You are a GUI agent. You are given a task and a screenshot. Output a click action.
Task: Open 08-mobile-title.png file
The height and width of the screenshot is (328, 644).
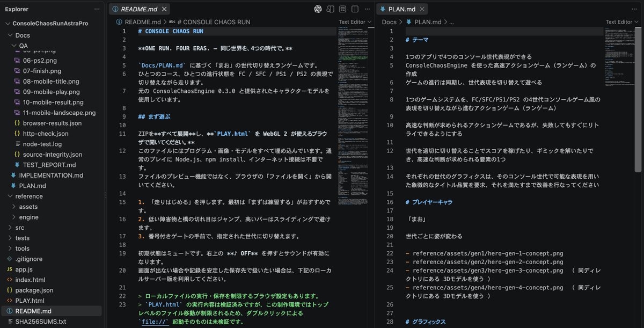click(51, 82)
